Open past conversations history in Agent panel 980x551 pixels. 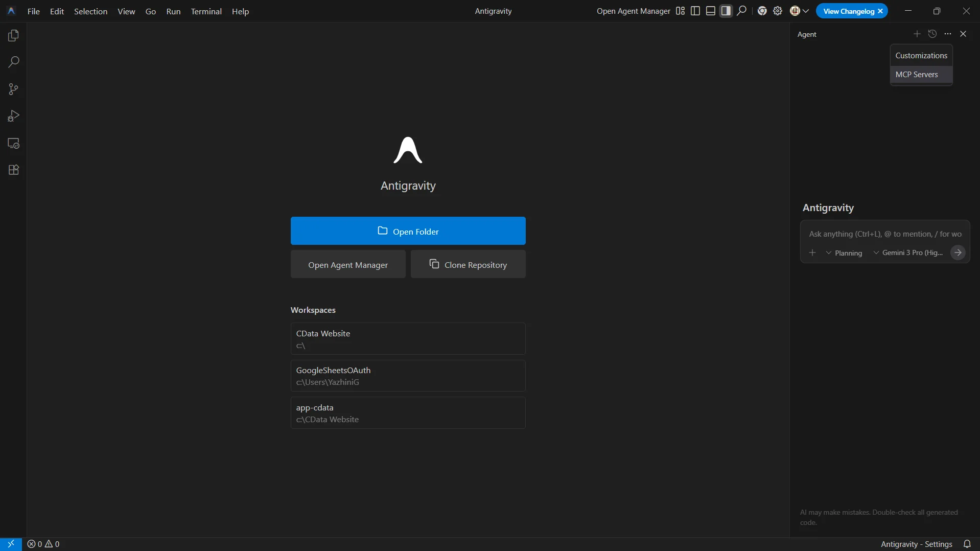(x=932, y=34)
